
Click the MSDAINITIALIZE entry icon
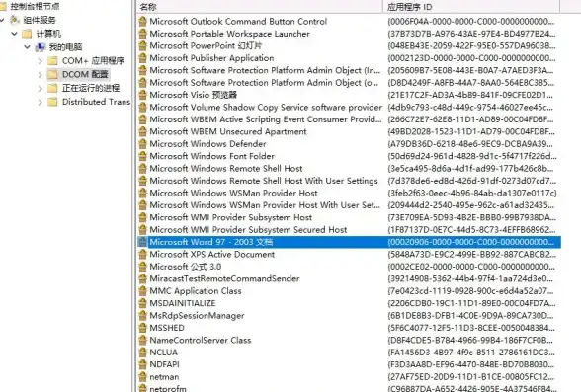(x=142, y=303)
